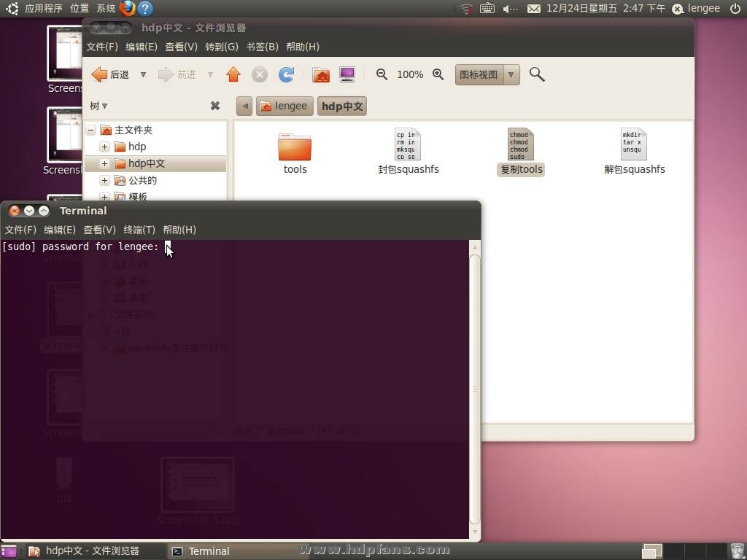This screenshot has width=747, height=560.
Task: Click the Terminal scrollbar down arrow
Action: (x=475, y=532)
